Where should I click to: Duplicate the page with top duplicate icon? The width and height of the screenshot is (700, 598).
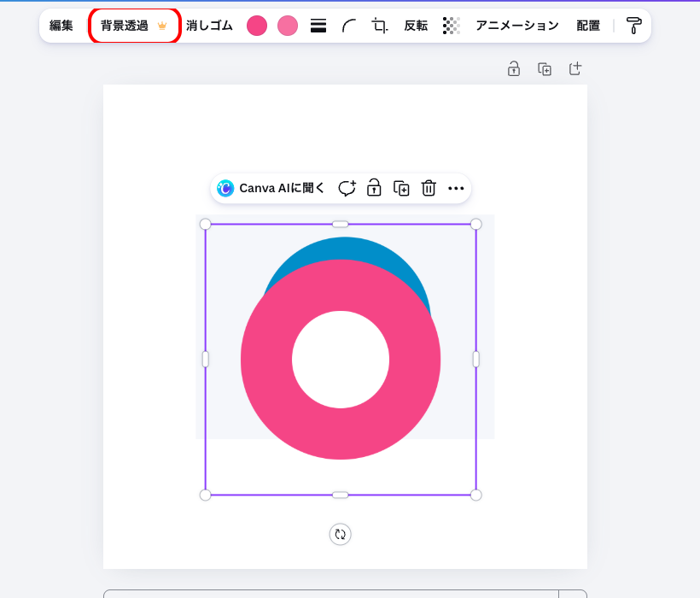(x=545, y=69)
